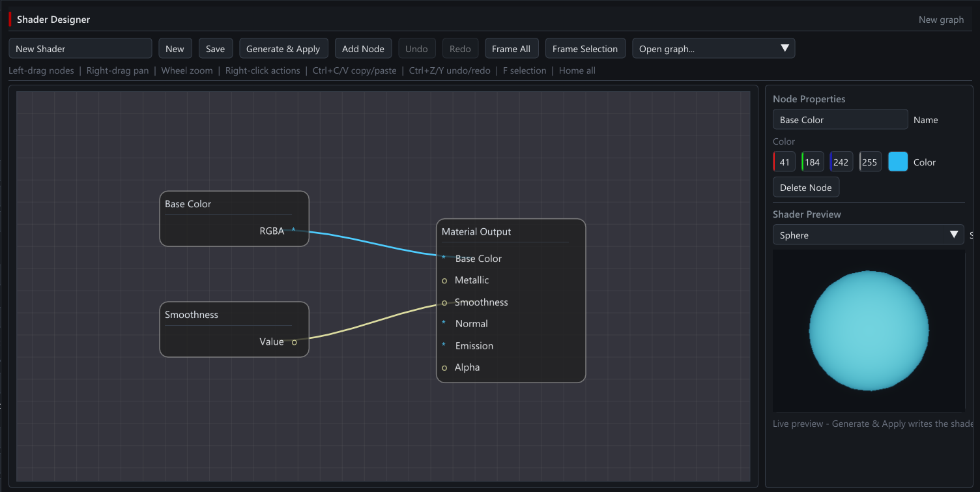Image resolution: width=980 pixels, height=492 pixels.
Task: Select the Smoothness node by its title
Action: tap(192, 315)
